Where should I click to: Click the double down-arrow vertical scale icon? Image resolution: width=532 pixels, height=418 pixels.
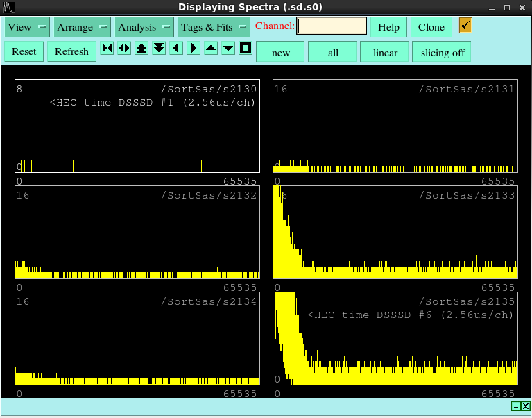(159, 49)
